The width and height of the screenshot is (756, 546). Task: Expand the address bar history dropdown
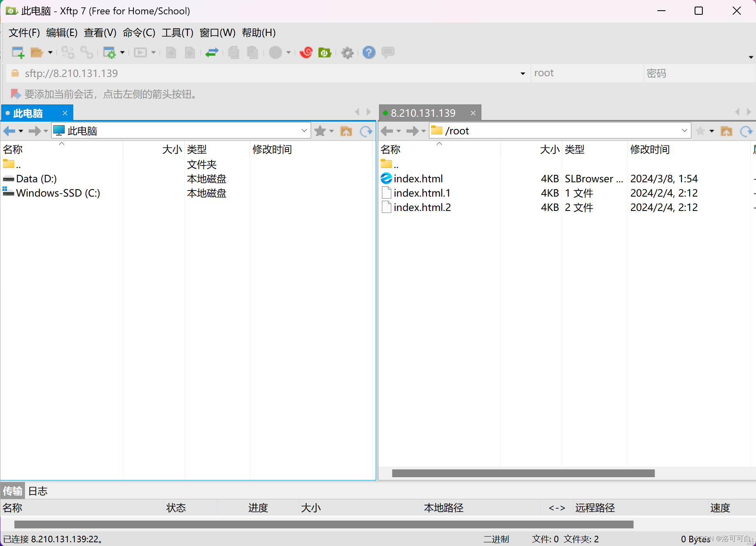523,74
